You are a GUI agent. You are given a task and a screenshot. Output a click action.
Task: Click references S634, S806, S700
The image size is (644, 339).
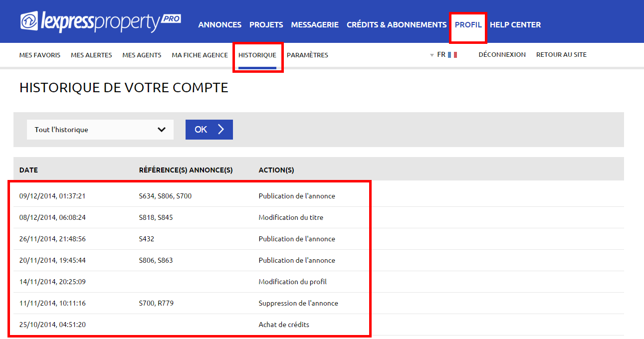(x=165, y=196)
